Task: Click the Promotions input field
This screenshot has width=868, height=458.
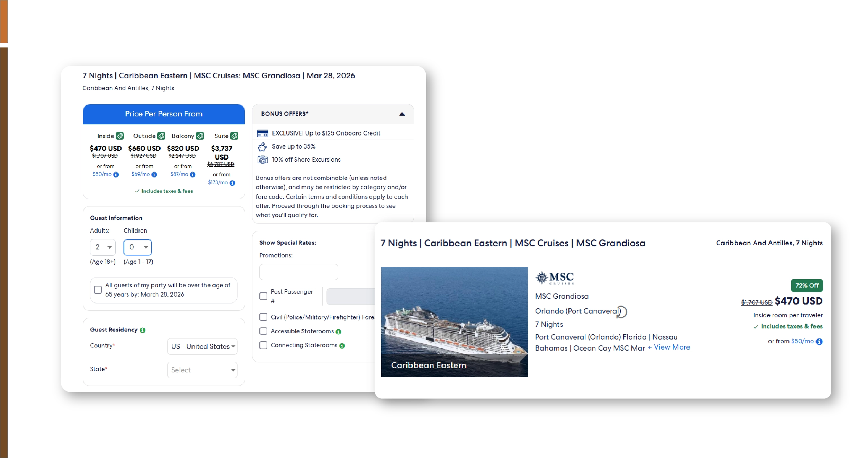Action: (x=298, y=272)
